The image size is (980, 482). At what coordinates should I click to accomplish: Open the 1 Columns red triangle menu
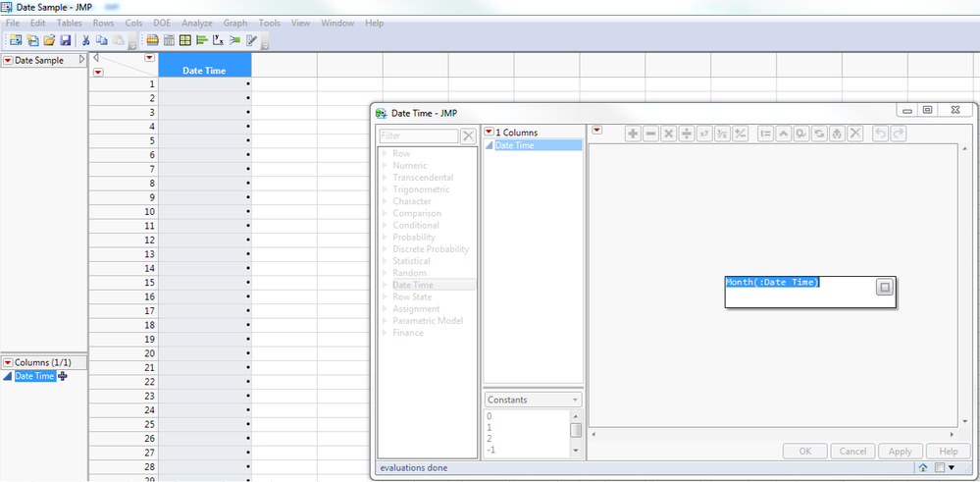(490, 133)
